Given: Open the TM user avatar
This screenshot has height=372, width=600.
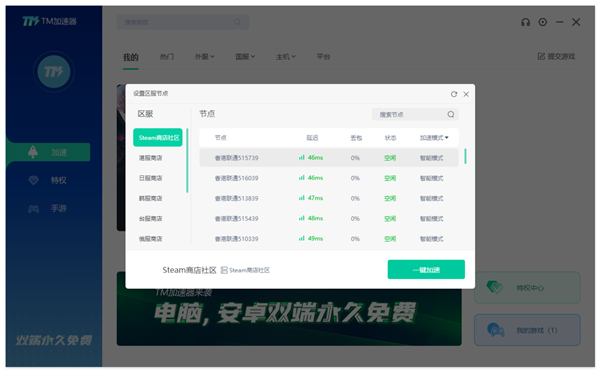Looking at the screenshot, I should tap(54, 72).
